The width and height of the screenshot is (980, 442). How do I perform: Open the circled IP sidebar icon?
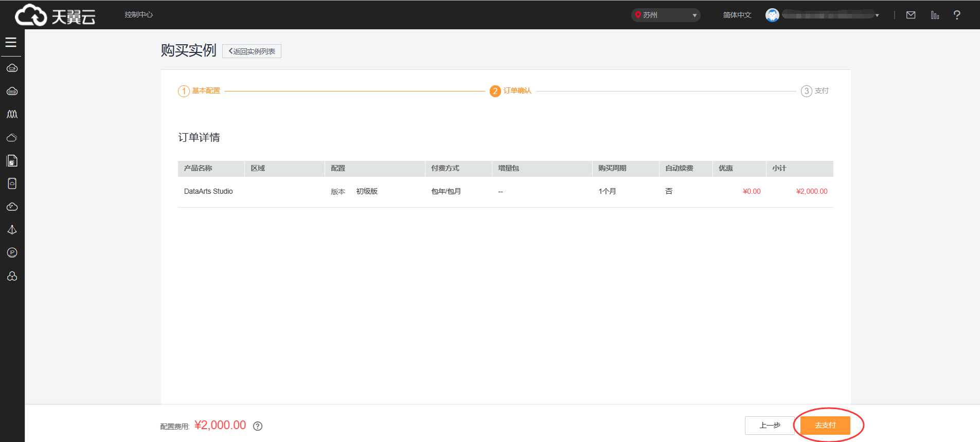[12, 252]
